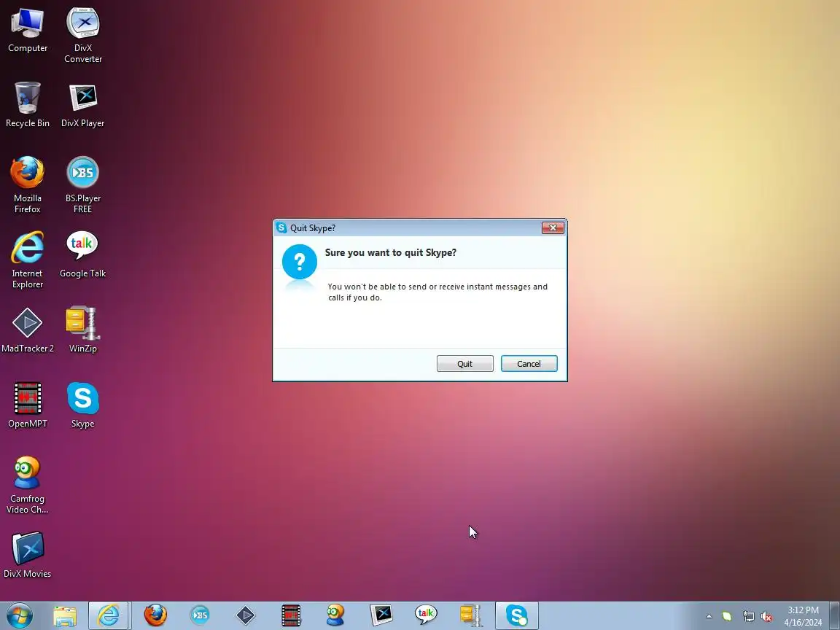Image resolution: width=840 pixels, height=630 pixels.
Task: Open Camfrog from the taskbar
Action: pos(336,615)
